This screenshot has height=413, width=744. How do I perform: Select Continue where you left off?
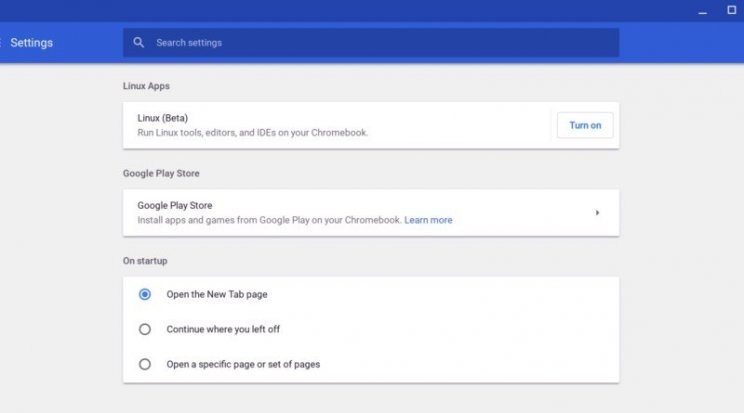click(x=145, y=329)
